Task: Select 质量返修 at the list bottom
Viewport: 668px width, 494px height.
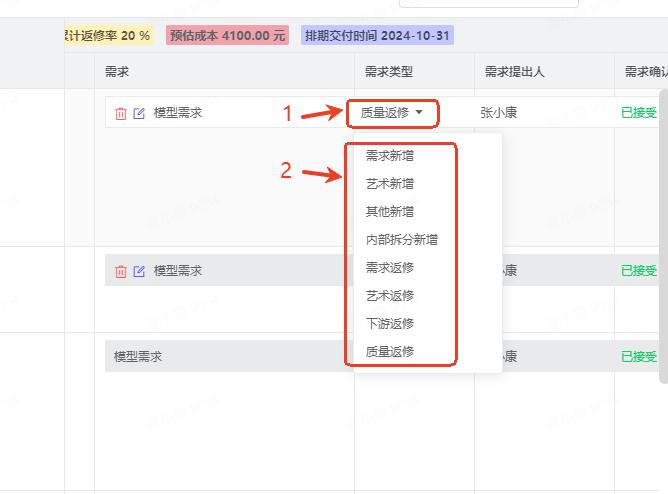Action: click(x=390, y=352)
